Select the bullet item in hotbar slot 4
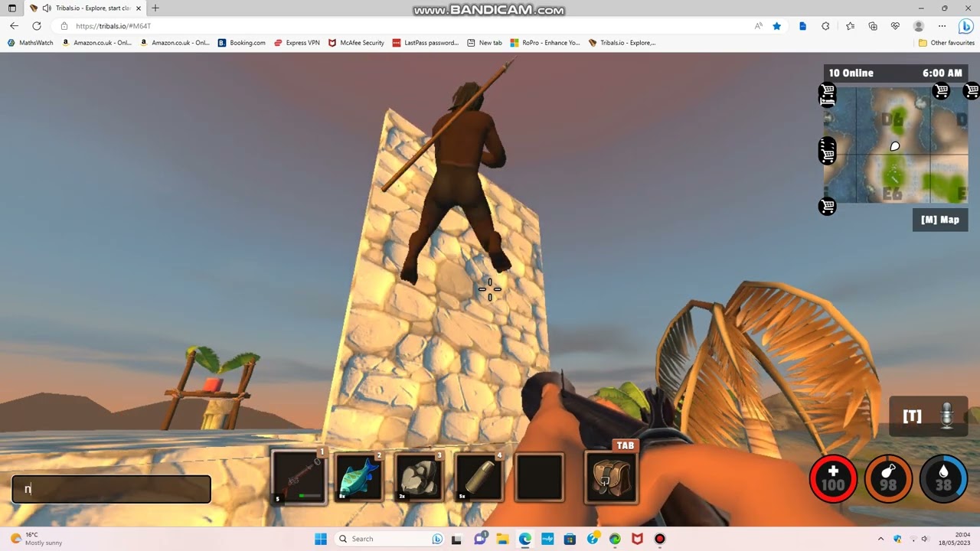Image resolution: width=980 pixels, height=551 pixels. pyautogui.click(x=479, y=478)
